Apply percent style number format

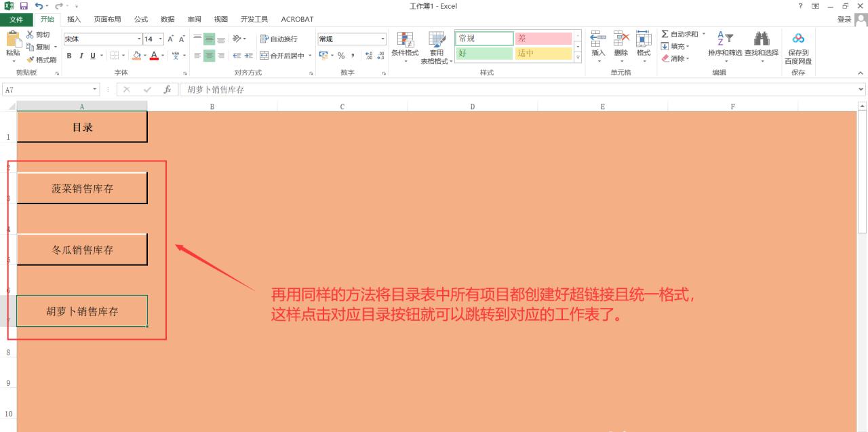point(341,56)
